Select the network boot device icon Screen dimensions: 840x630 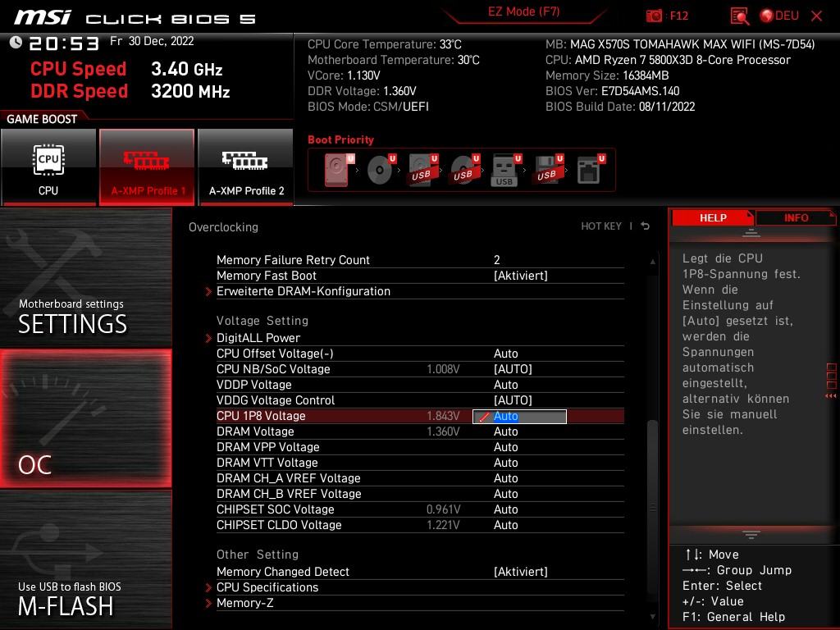[x=591, y=170]
